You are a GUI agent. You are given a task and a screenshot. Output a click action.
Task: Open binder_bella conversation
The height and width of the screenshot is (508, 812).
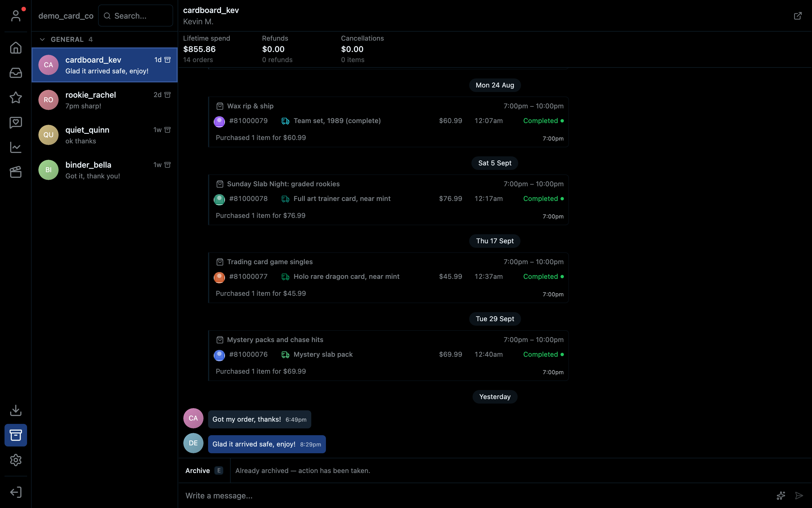point(105,170)
